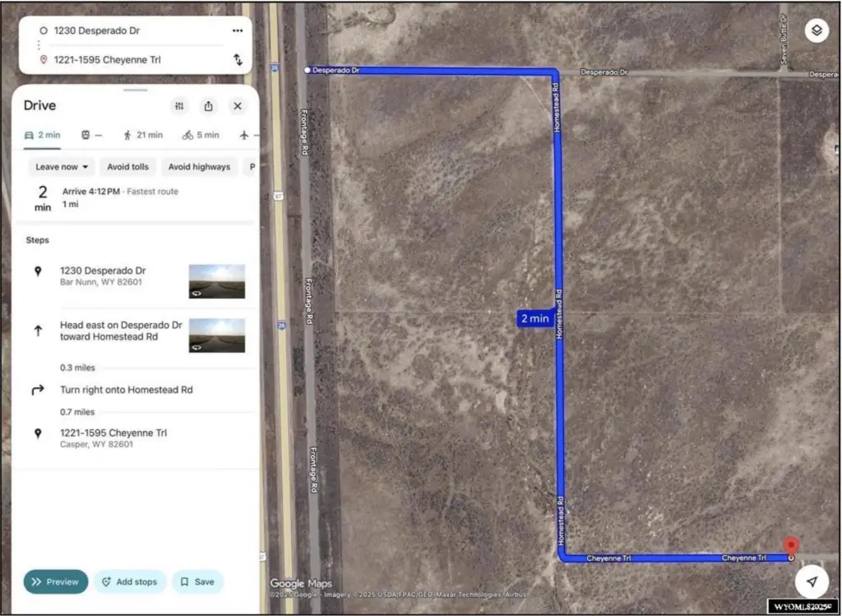Click the swap start and destination arrows
The image size is (842, 616).
click(238, 60)
